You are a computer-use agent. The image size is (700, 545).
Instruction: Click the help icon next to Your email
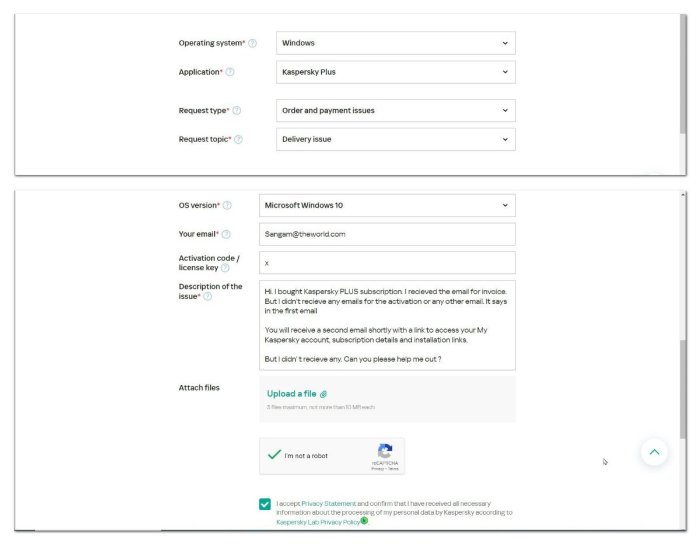point(226,234)
